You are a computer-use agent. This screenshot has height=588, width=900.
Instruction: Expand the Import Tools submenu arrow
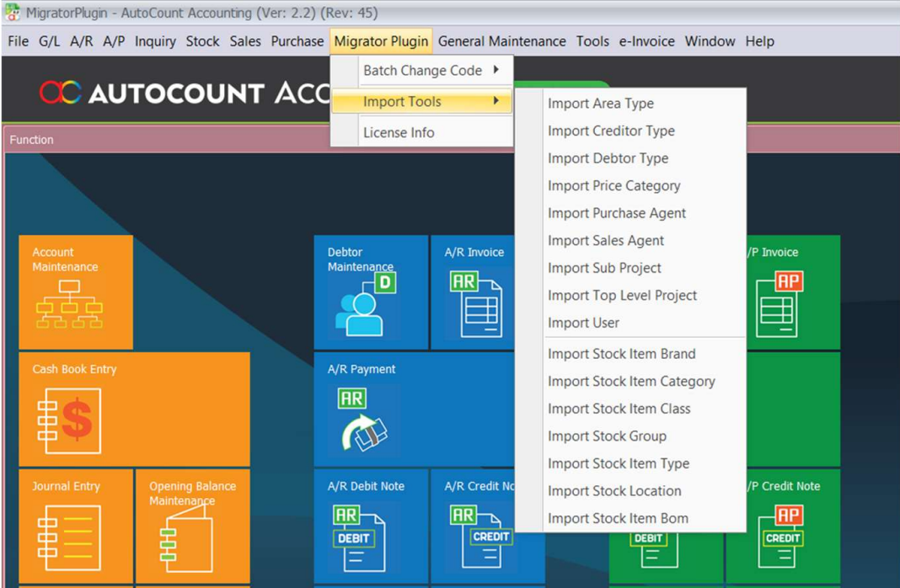pyautogui.click(x=496, y=101)
